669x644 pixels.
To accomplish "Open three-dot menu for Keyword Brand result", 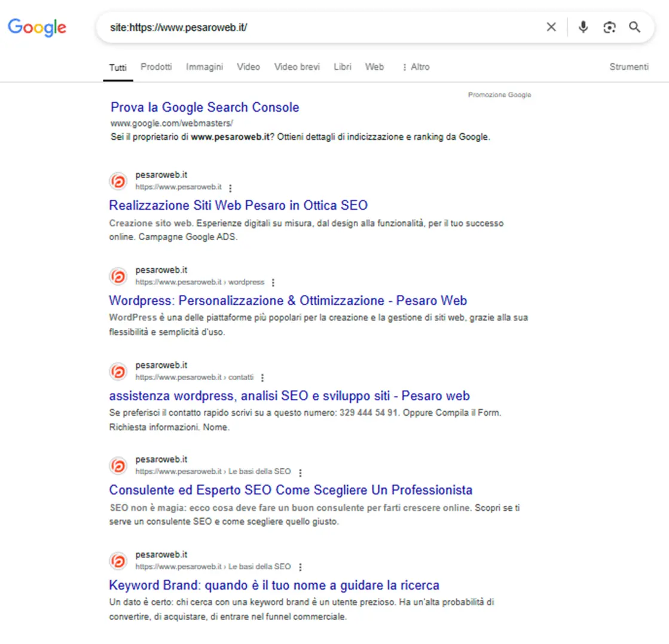I will pyautogui.click(x=300, y=568).
